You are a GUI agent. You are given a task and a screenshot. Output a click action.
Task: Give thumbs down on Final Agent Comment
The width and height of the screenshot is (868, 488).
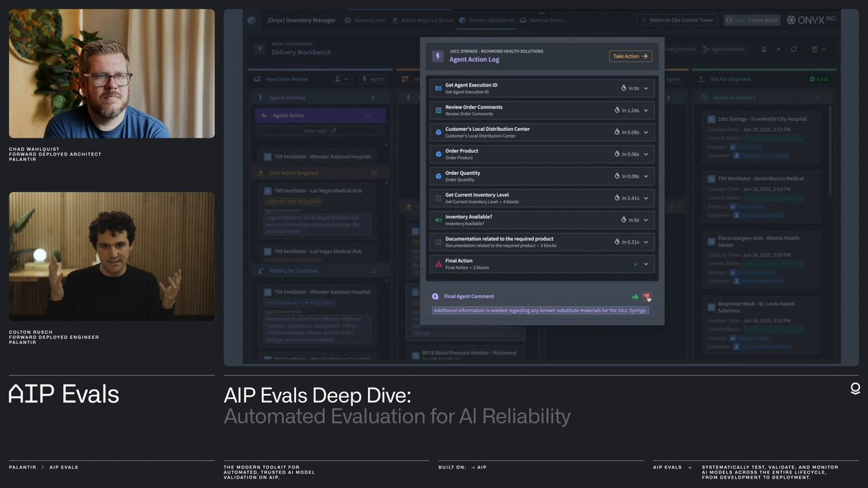(647, 296)
